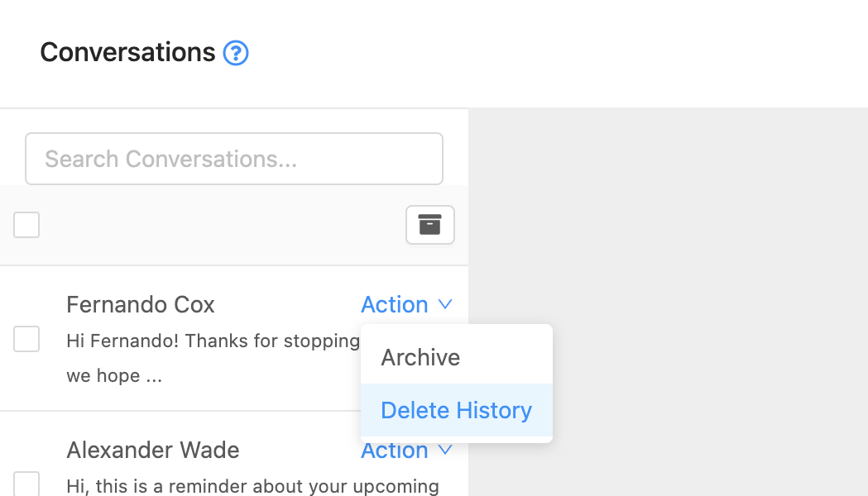Click the chevron beside Alexander Wade's Action
Viewport: 868px width, 496px height.
tap(446, 451)
